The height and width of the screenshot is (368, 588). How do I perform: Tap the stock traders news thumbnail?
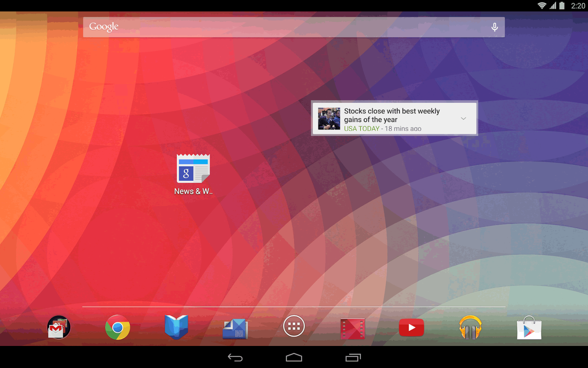tap(329, 119)
